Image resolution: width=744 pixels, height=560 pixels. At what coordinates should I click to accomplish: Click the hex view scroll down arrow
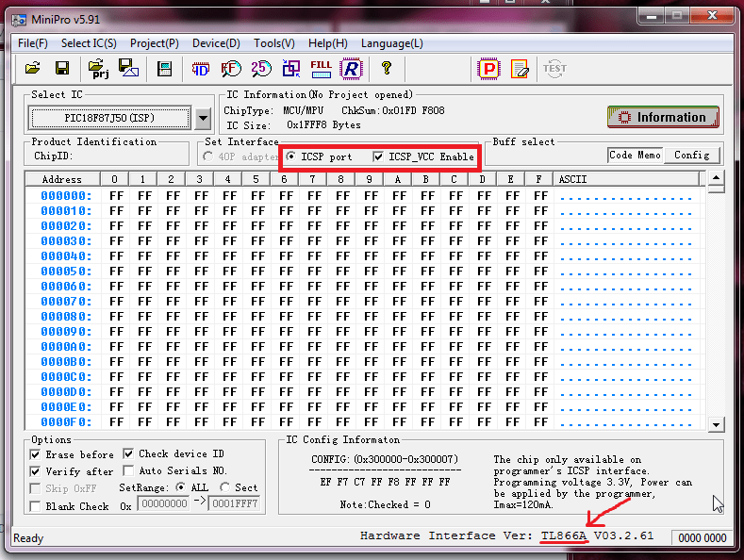716,424
